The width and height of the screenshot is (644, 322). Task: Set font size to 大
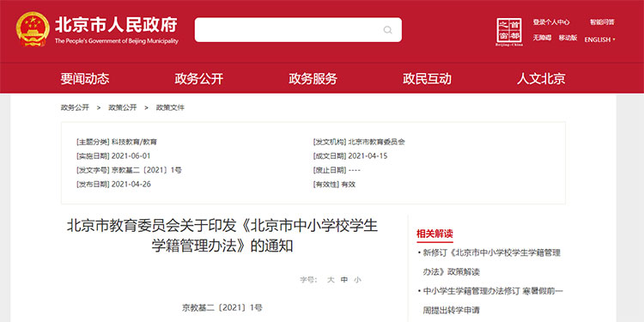click(x=331, y=280)
